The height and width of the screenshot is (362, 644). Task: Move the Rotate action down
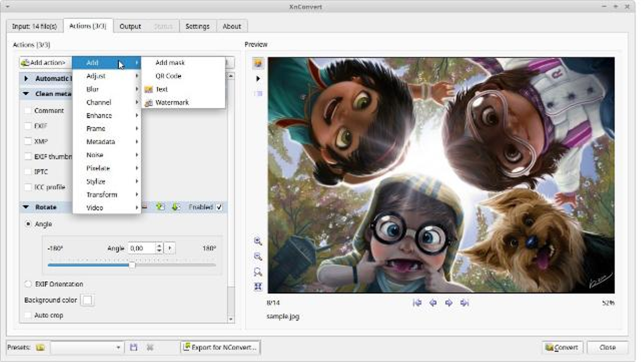176,207
